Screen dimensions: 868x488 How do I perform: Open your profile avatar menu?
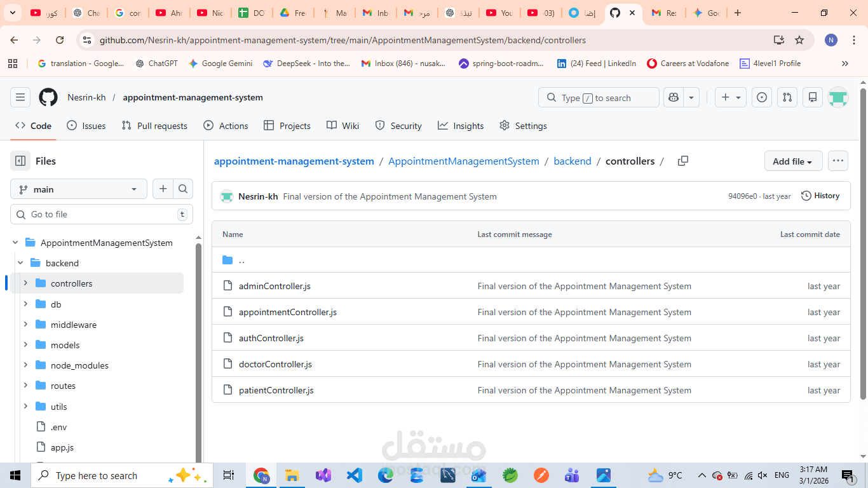pos(838,97)
